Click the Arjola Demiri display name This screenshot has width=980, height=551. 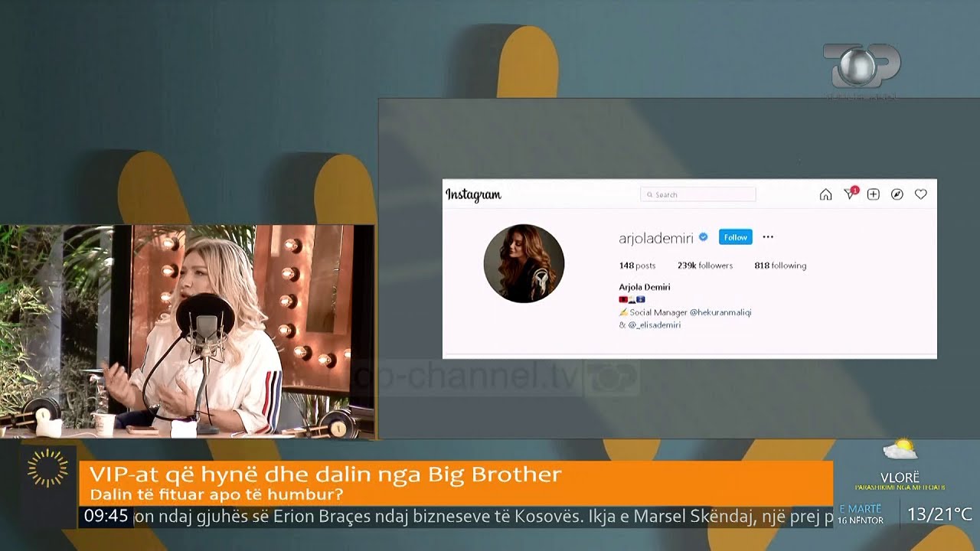point(645,287)
